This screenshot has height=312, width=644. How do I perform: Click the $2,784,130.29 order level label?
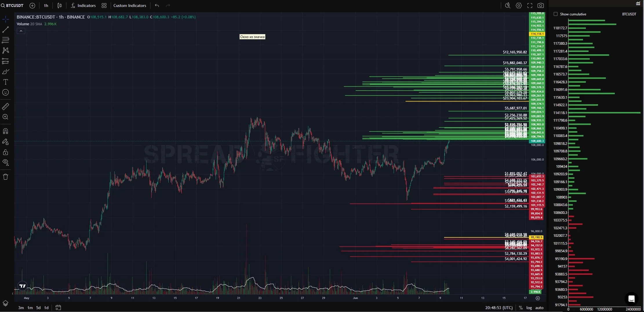click(x=516, y=254)
